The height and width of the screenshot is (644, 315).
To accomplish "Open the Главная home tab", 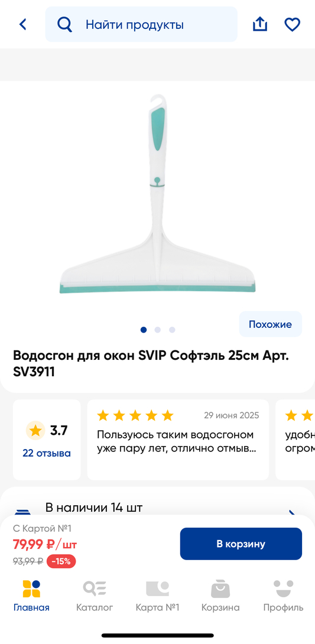I will point(32,596).
